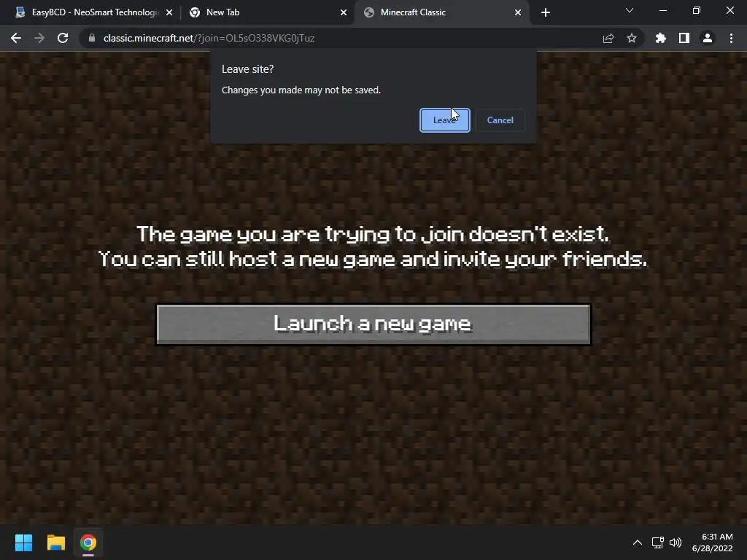Viewport: 747px width, 560px height.
Task: Click the browser forward arrow
Action: [x=39, y=38]
